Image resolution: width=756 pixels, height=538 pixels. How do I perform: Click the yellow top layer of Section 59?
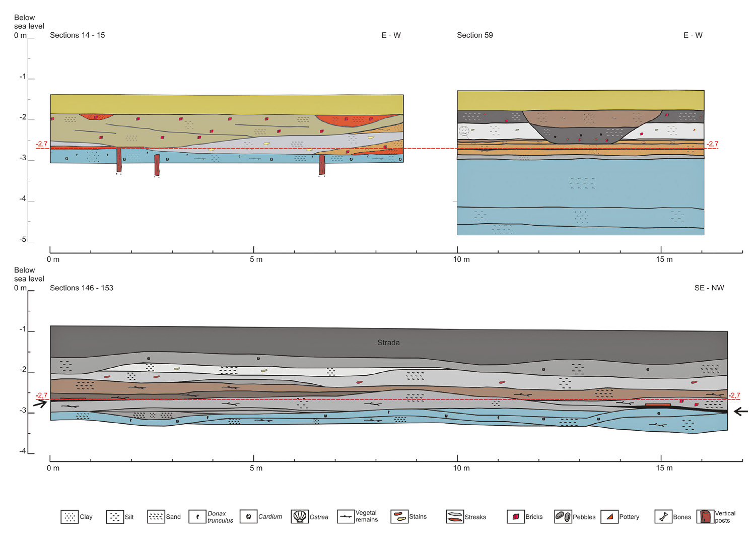point(580,100)
